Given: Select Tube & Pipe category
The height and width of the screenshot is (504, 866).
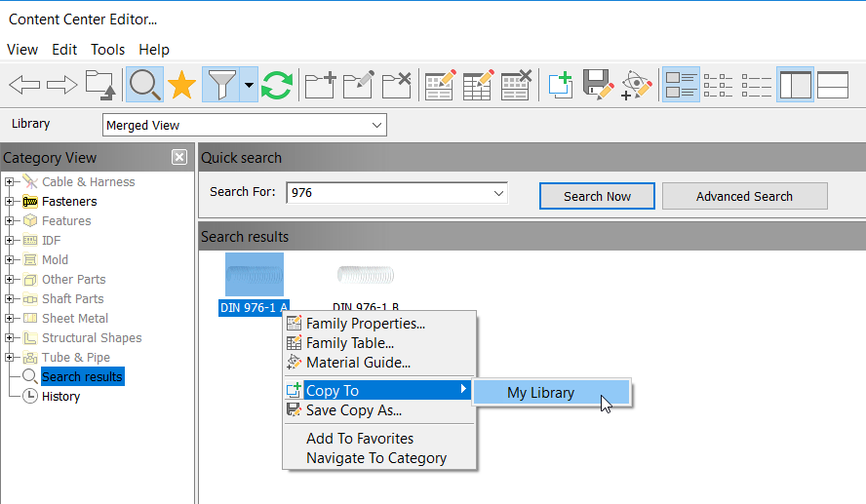Looking at the screenshot, I should point(76,357).
